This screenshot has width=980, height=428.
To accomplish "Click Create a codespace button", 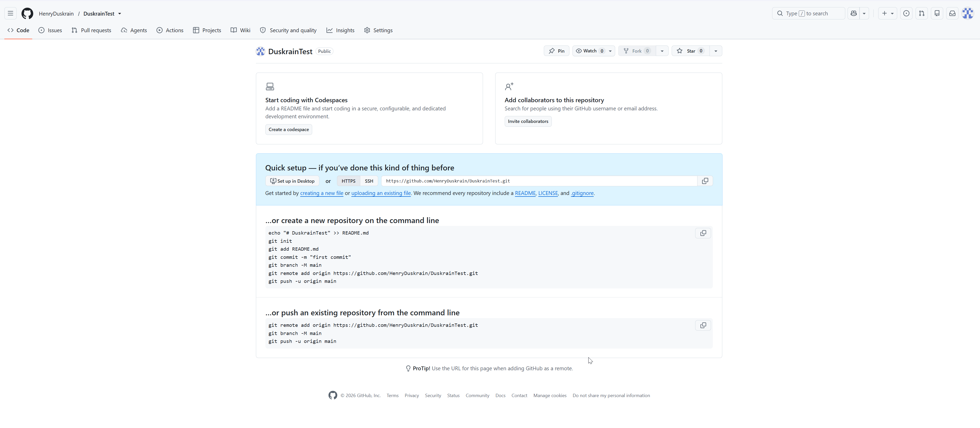I will coord(289,130).
